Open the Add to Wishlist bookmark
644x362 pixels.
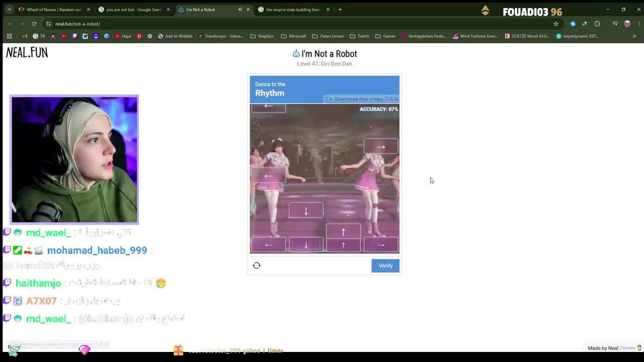point(175,36)
